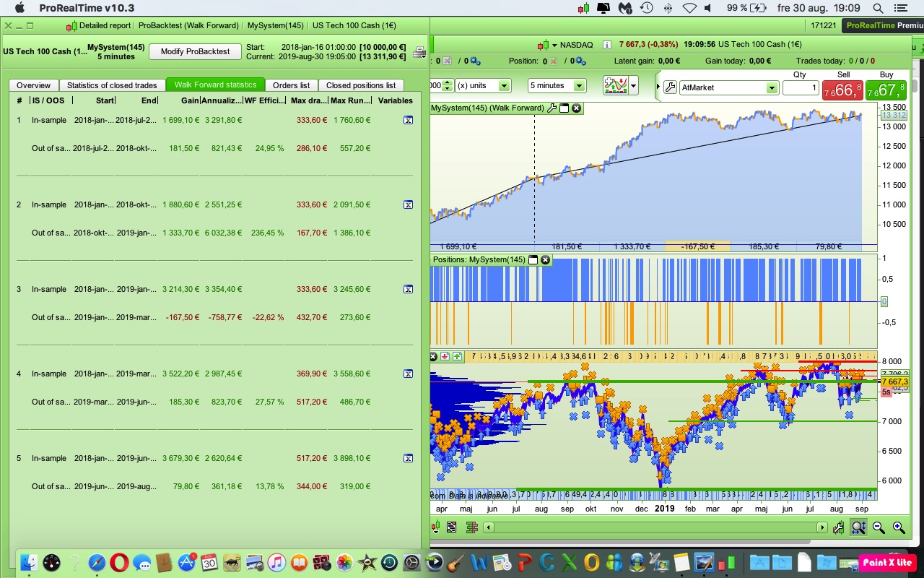Open the AtMarket order type dropdown
The height and width of the screenshot is (578, 924).
click(771, 87)
